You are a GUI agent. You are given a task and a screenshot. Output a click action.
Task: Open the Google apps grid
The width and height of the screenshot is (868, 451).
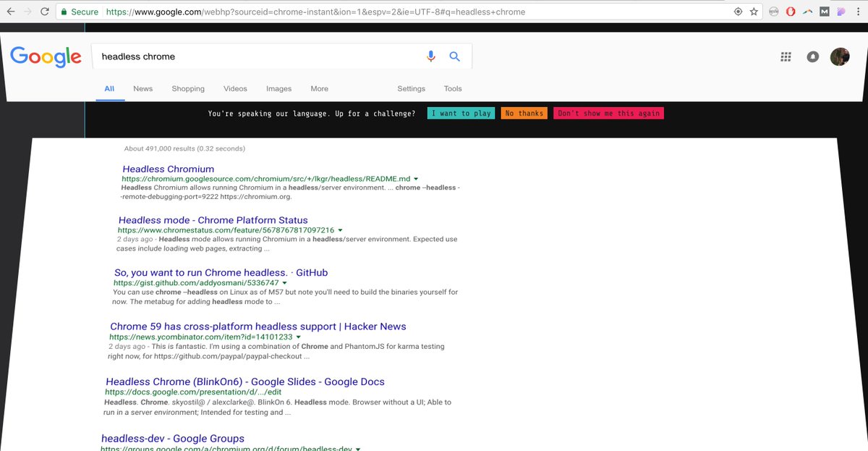point(786,57)
